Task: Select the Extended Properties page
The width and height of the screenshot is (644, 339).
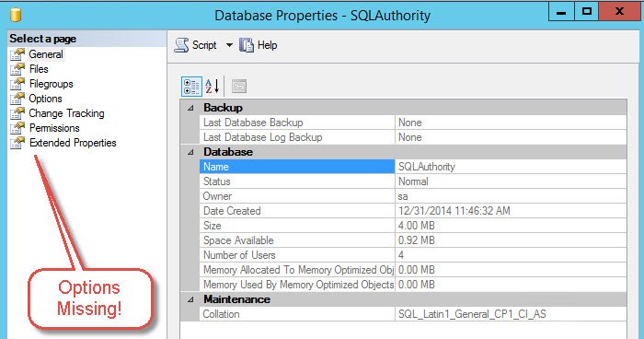Action: (73, 143)
